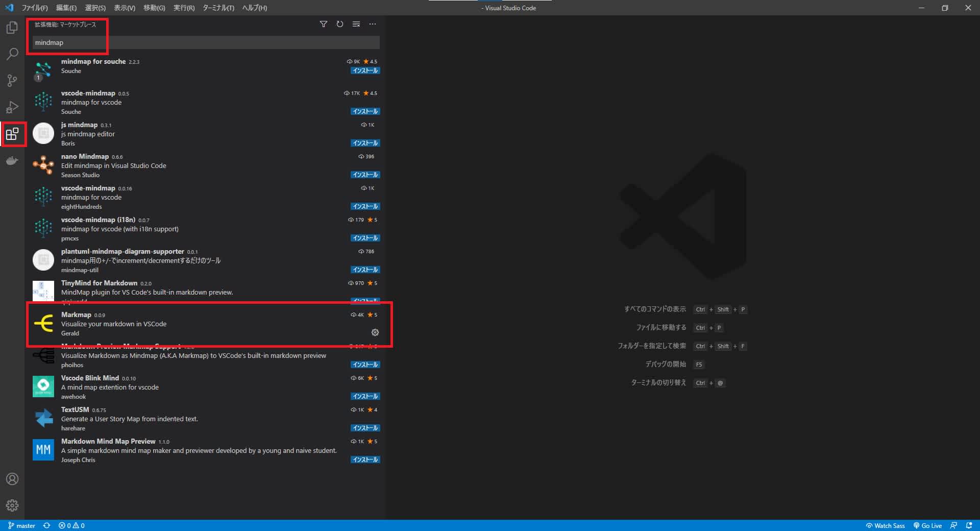The width and height of the screenshot is (980, 531).
Task: Open the notifications icon in the status bar
Action: coord(969,525)
